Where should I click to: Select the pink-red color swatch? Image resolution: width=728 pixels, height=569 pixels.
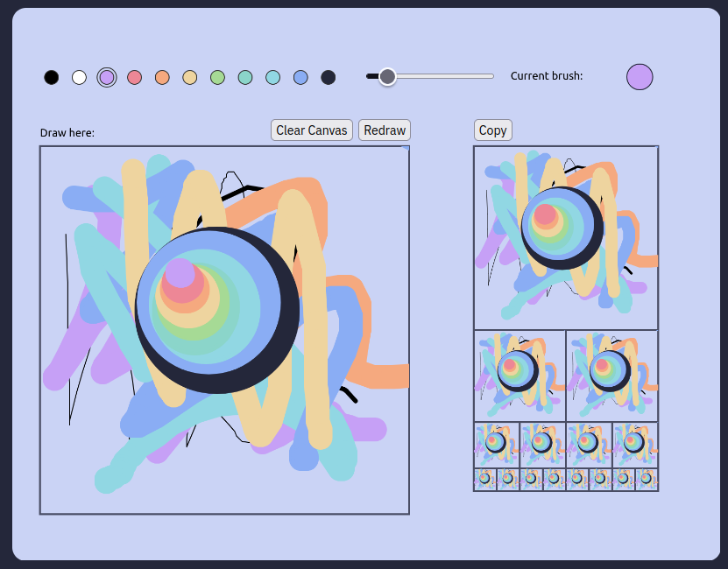pyautogui.click(x=134, y=77)
